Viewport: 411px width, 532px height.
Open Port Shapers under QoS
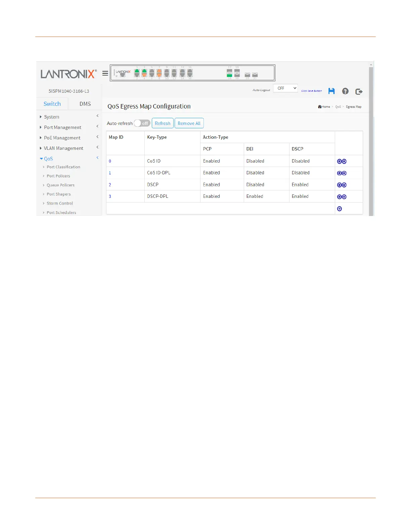pos(59,194)
